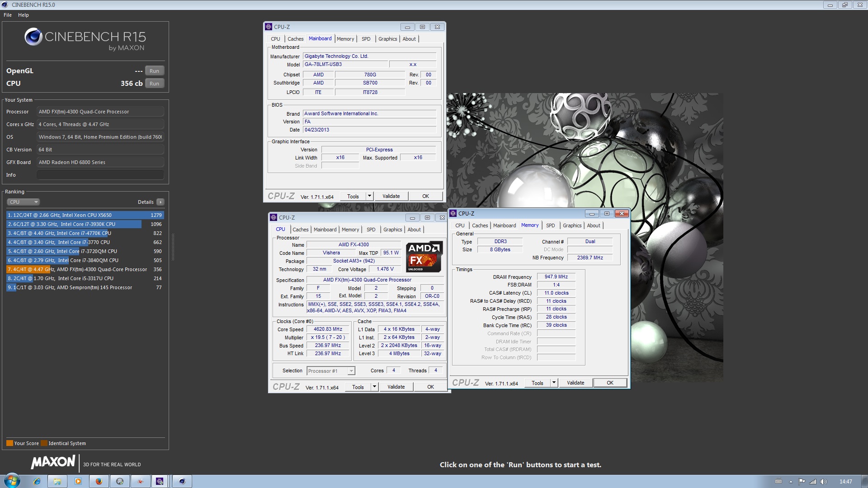Image resolution: width=868 pixels, height=488 pixels.
Task: Open Tools dropdown arrow in Mainboard window
Action: [x=369, y=196]
